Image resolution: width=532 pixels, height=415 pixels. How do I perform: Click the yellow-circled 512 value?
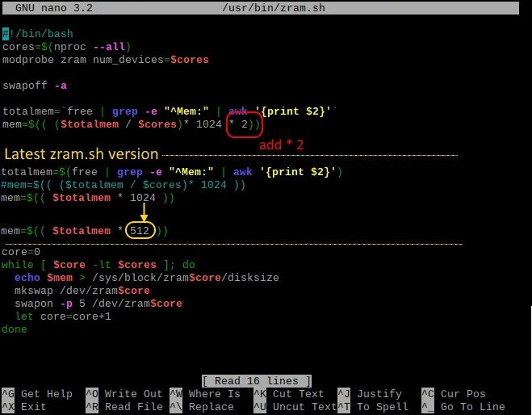coord(145,231)
